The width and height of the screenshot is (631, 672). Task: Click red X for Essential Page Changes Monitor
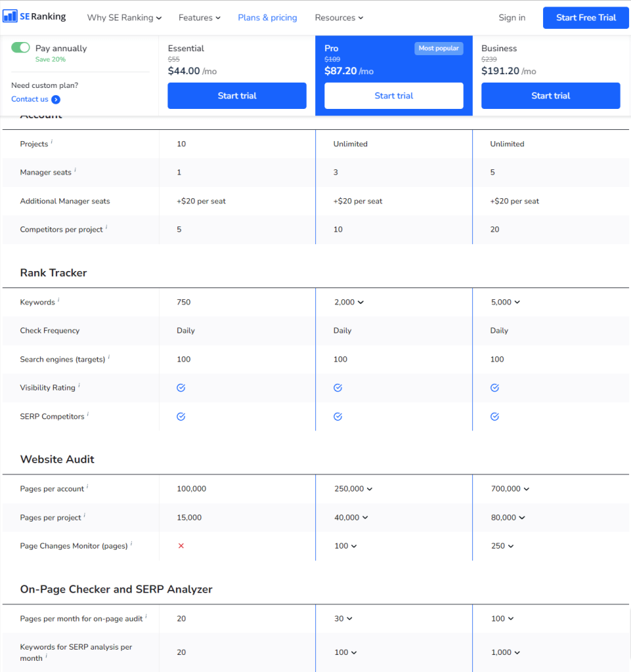pyautogui.click(x=181, y=545)
